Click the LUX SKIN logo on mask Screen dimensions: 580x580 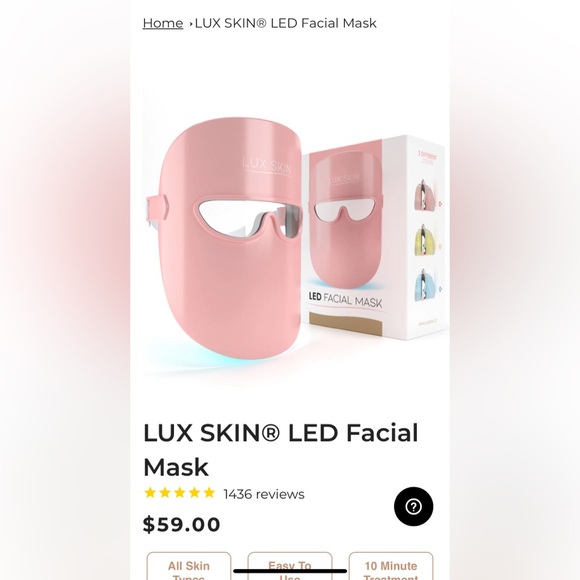click(x=267, y=164)
